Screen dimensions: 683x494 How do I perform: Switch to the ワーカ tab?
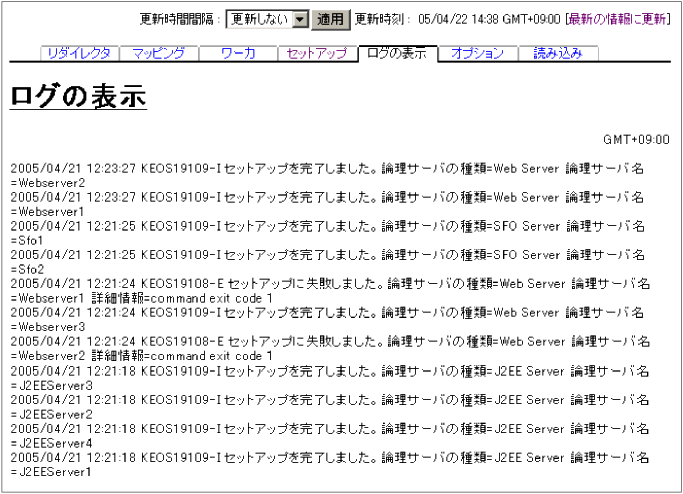coord(238,53)
